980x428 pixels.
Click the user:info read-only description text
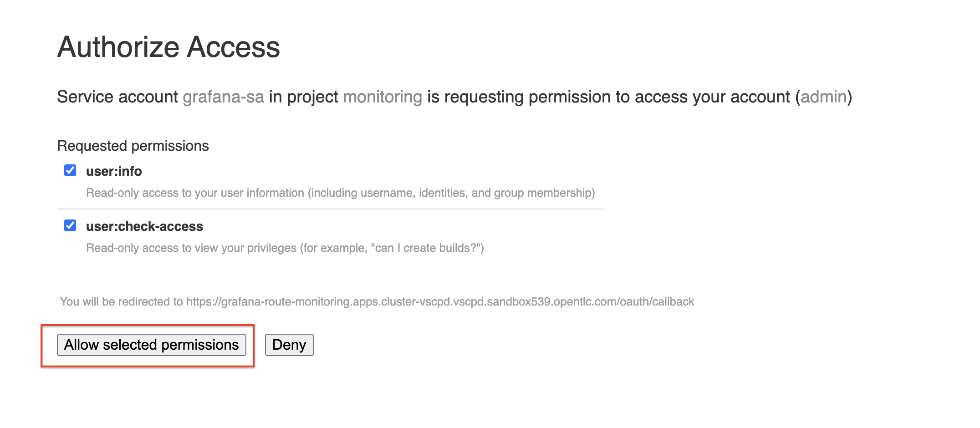point(341,193)
